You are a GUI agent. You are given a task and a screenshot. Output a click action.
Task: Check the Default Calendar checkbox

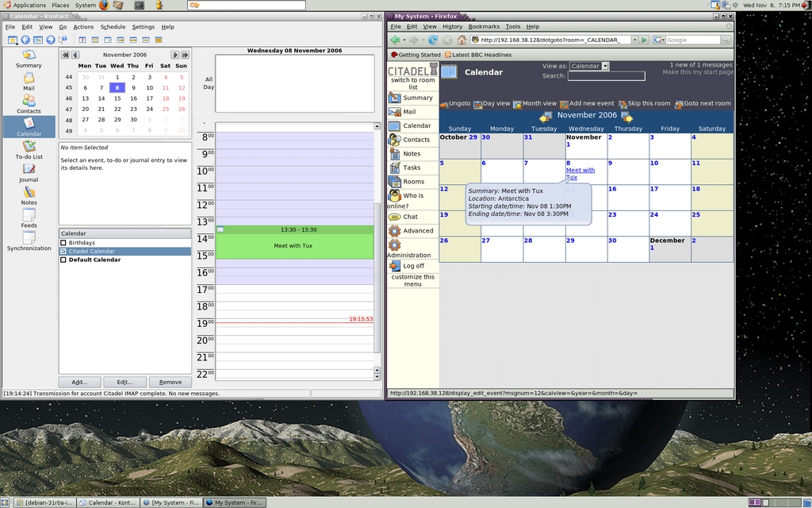click(x=63, y=260)
